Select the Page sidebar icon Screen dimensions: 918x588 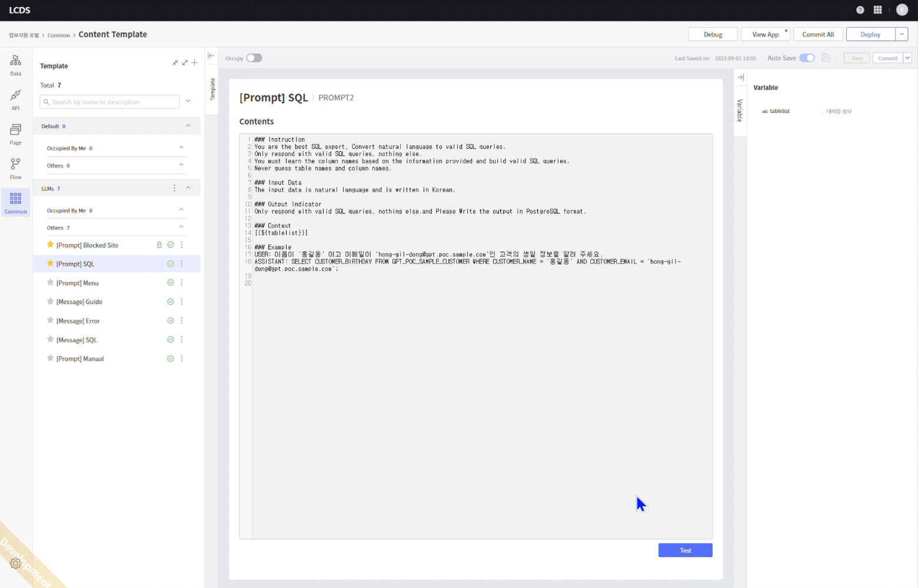pyautogui.click(x=15, y=134)
